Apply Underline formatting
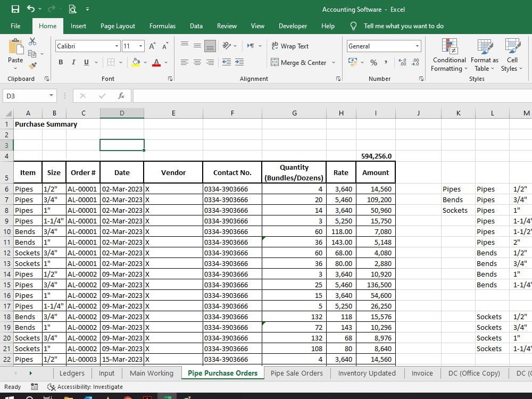532x399 pixels. 86,62
